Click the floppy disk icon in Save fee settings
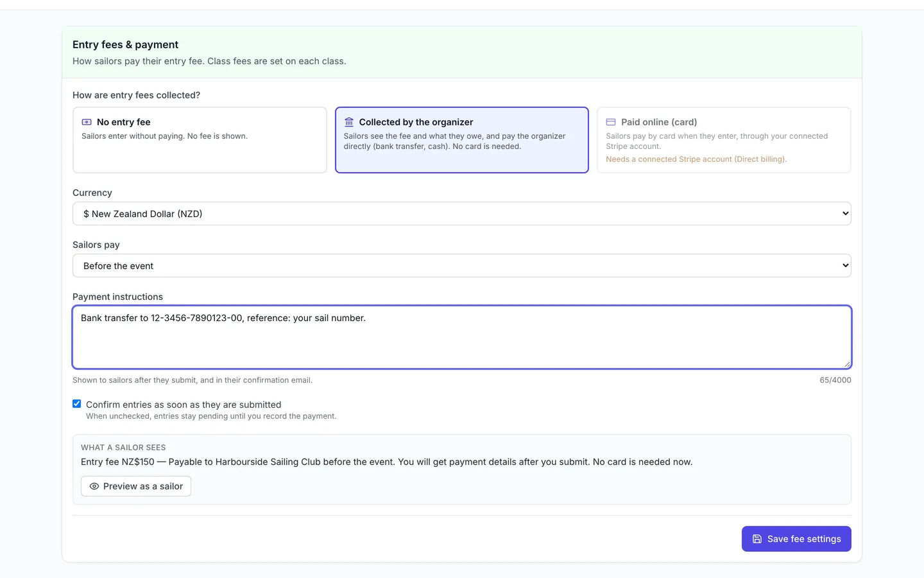Image resolution: width=924 pixels, height=578 pixels. click(x=757, y=539)
